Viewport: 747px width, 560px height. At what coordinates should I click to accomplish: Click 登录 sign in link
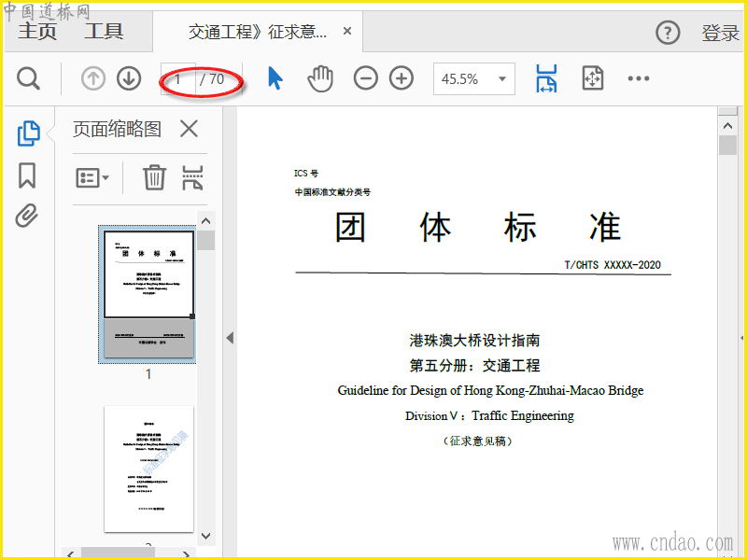(720, 33)
